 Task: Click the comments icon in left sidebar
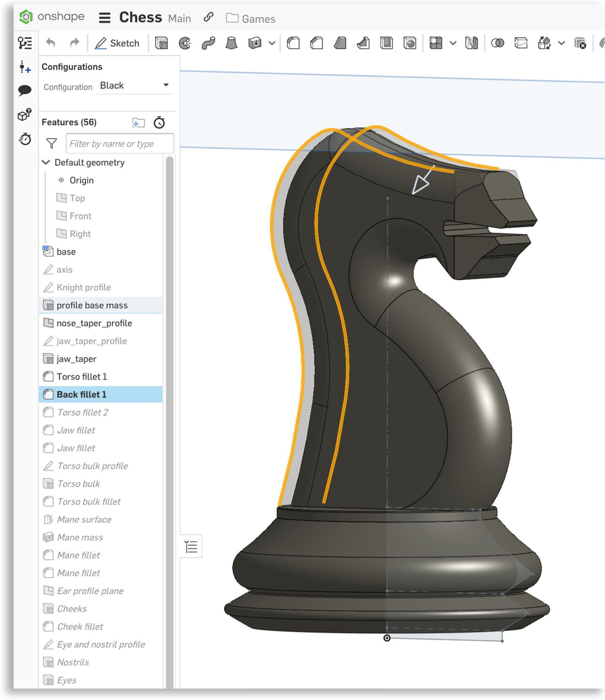point(25,90)
